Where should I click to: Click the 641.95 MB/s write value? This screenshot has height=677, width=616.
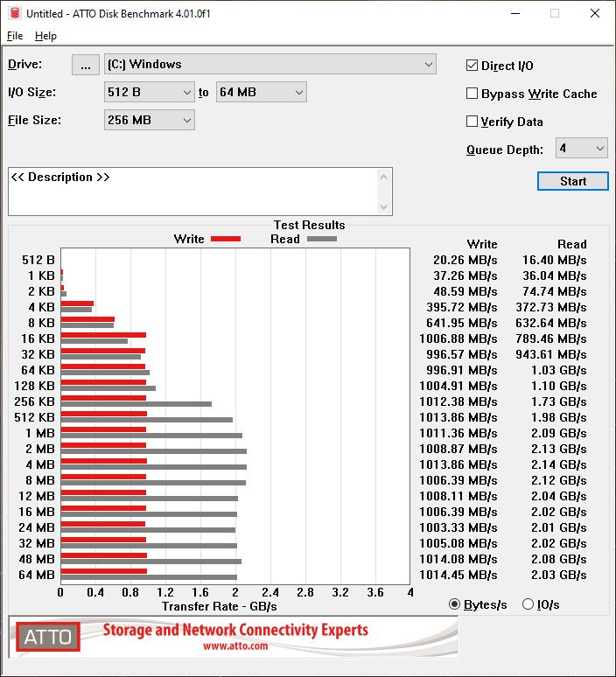(462, 324)
